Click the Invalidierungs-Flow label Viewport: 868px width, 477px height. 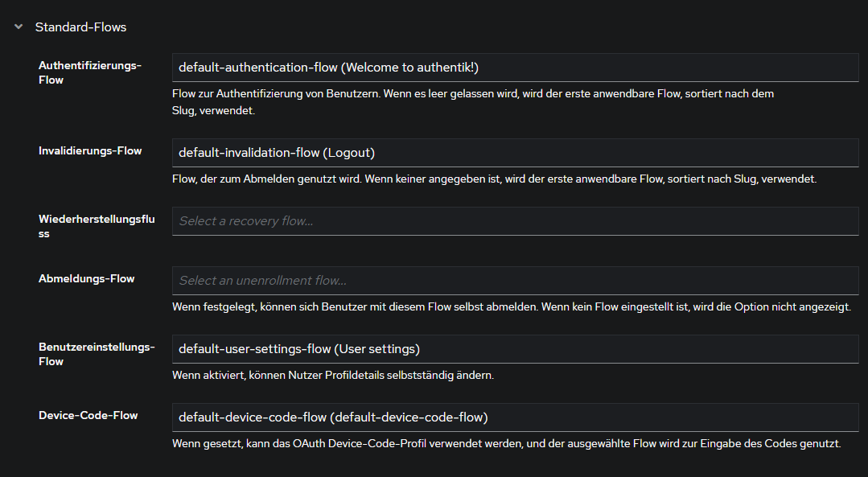coord(89,150)
